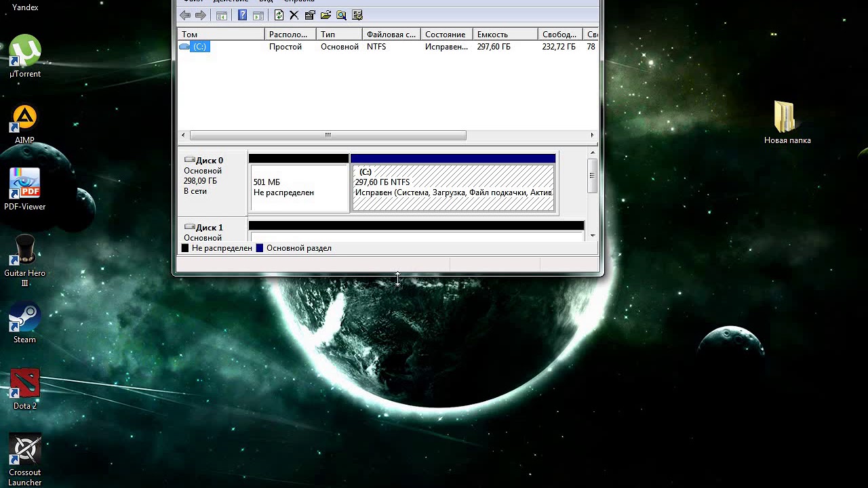Viewport: 868px width, 488px height.
Task: Select the 501 МБ unallocated partition
Action: point(298,184)
